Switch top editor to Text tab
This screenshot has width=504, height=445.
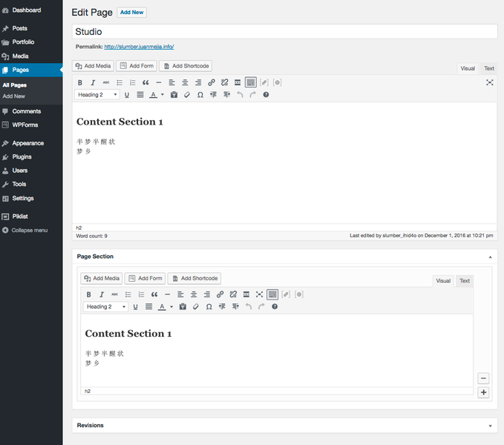click(x=489, y=68)
